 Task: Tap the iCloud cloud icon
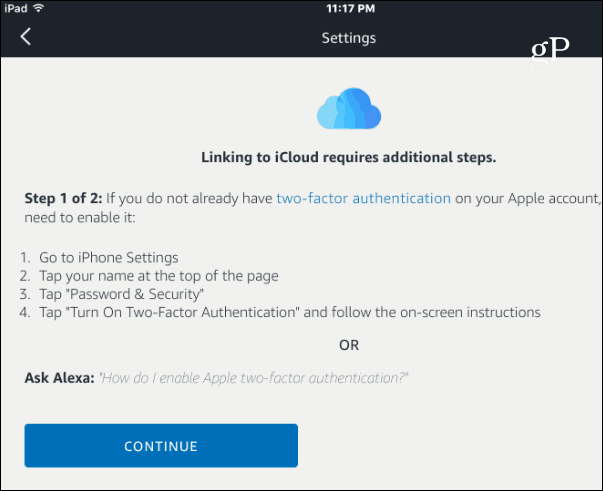coord(349,109)
